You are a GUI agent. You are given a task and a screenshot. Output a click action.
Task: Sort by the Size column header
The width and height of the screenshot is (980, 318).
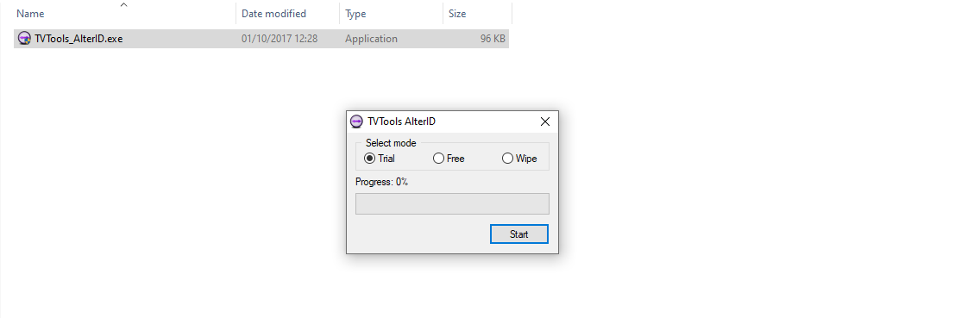(x=457, y=14)
